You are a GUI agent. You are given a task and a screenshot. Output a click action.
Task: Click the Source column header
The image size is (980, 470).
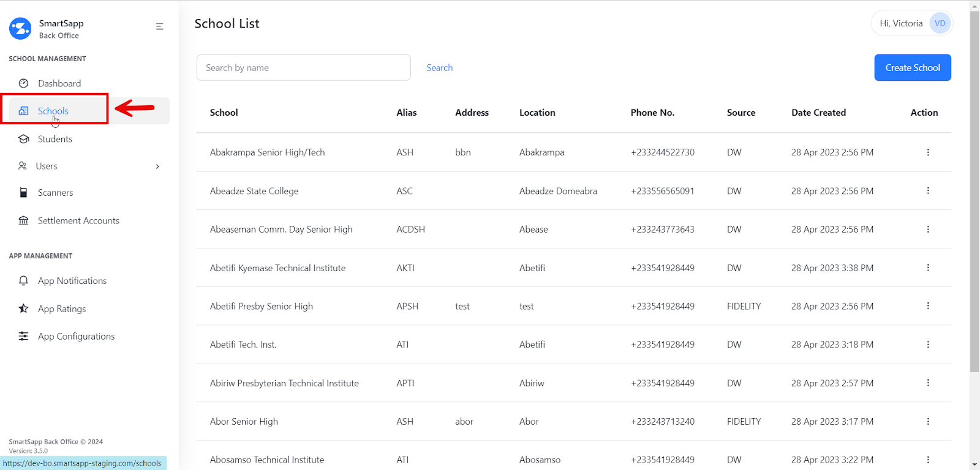(x=741, y=113)
